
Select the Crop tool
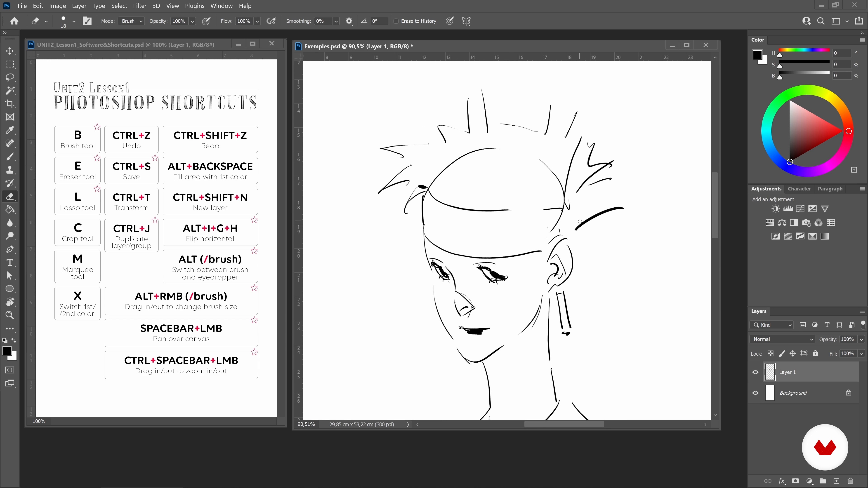point(10,104)
